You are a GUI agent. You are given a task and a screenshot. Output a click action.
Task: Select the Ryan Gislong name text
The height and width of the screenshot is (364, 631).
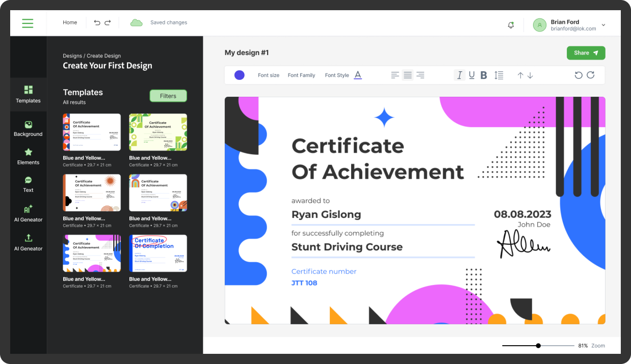tap(326, 214)
